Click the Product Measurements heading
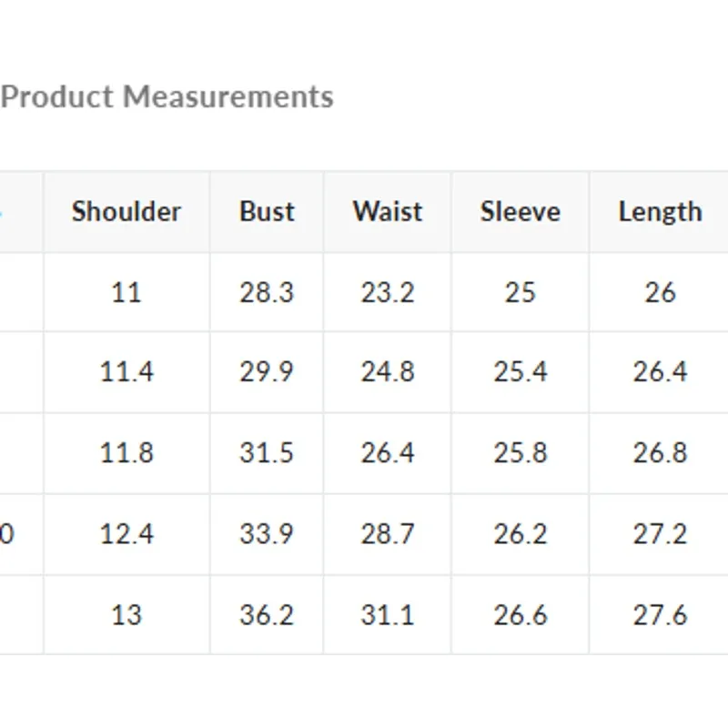The width and height of the screenshot is (728, 728). pyautogui.click(x=167, y=96)
